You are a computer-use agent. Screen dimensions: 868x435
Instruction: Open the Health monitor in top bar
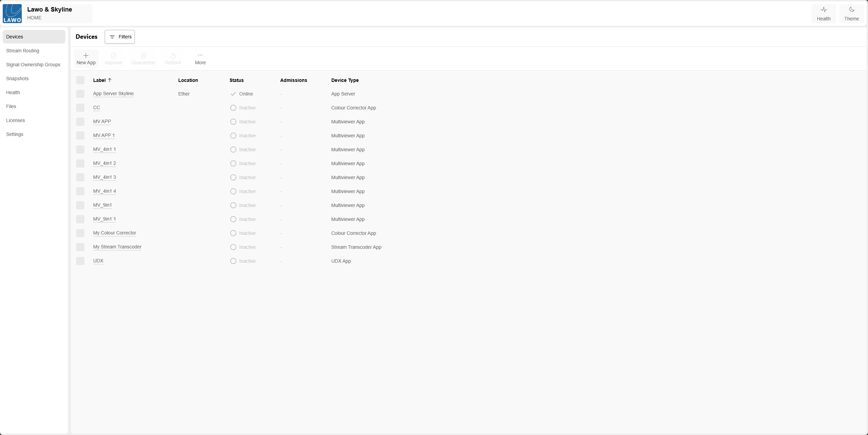823,14
